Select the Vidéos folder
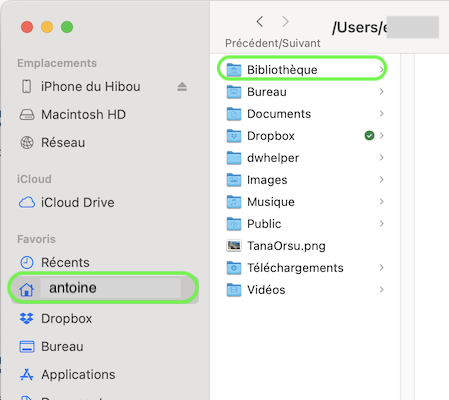Screen dimensions: 449x400 305,290
